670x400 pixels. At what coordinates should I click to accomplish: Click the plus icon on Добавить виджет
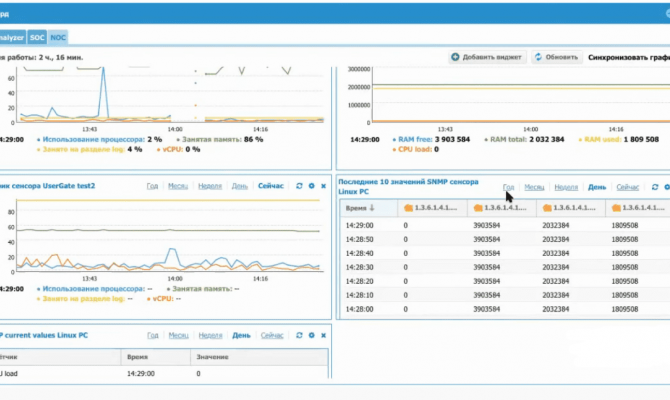tap(456, 57)
